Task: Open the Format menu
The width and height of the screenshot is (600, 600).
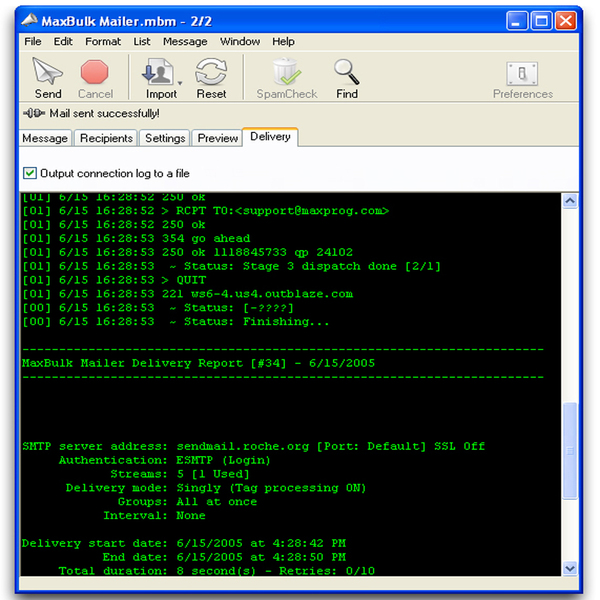Action: 103,41
